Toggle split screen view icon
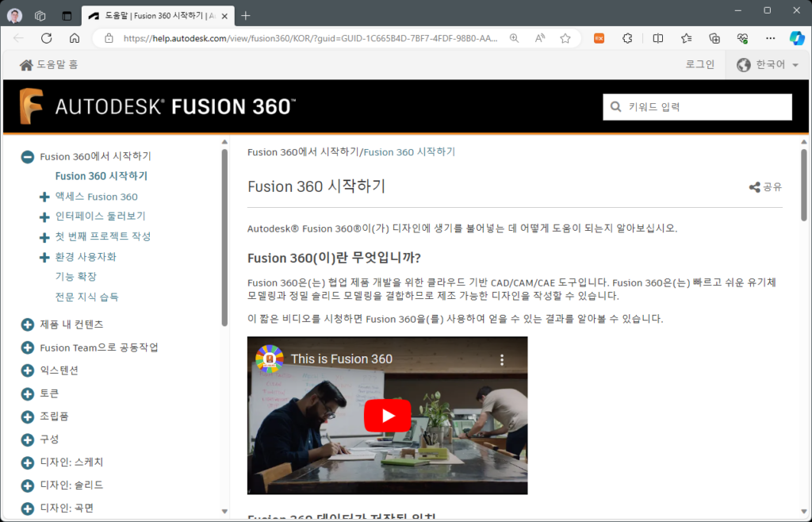This screenshot has width=812, height=522. coord(657,38)
